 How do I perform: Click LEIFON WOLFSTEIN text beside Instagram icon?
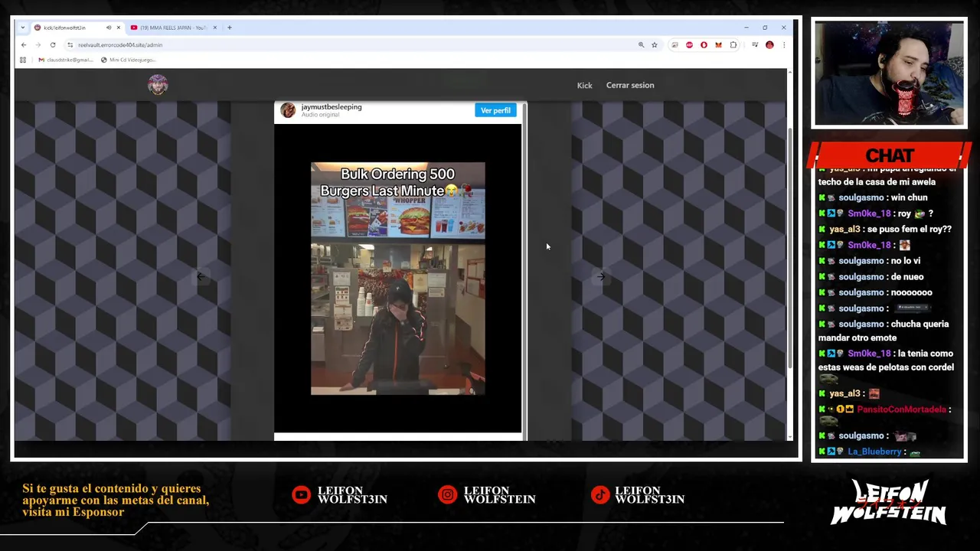tap(499, 495)
